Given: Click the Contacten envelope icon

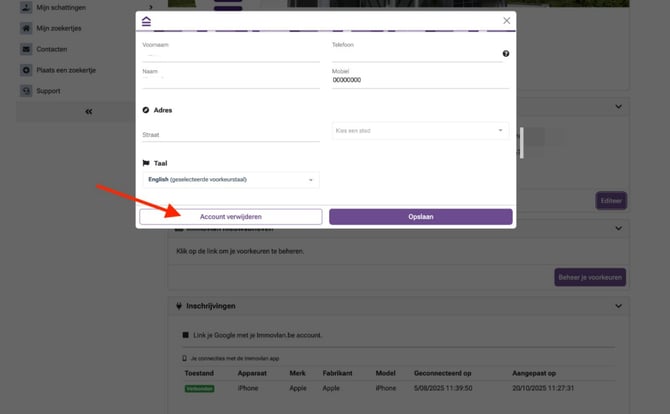Looking at the screenshot, I should coord(26,49).
